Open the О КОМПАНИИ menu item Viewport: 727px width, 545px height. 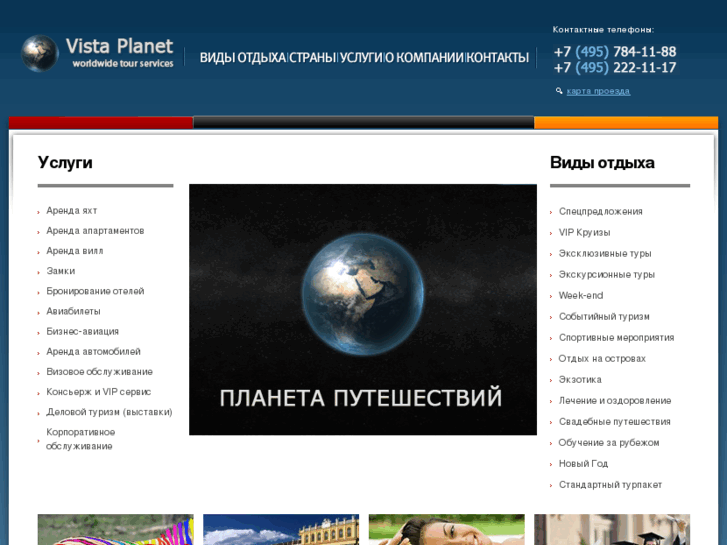tap(424, 58)
